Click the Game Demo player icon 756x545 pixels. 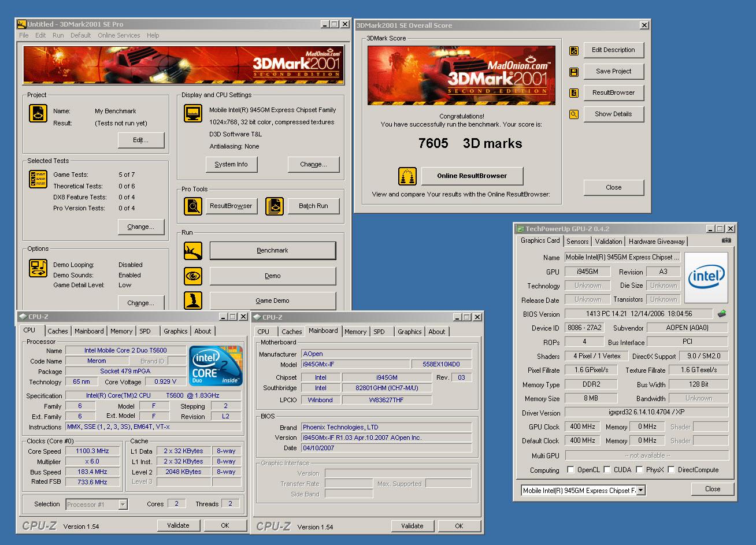coord(193,301)
